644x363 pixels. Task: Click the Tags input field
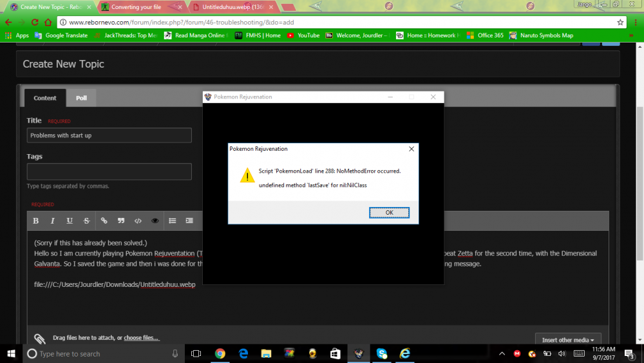pyautogui.click(x=109, y=172)
